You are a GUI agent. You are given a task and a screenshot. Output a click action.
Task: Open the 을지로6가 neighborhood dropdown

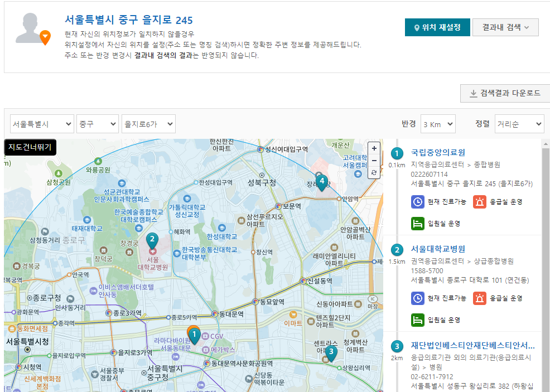coord(148,124)
